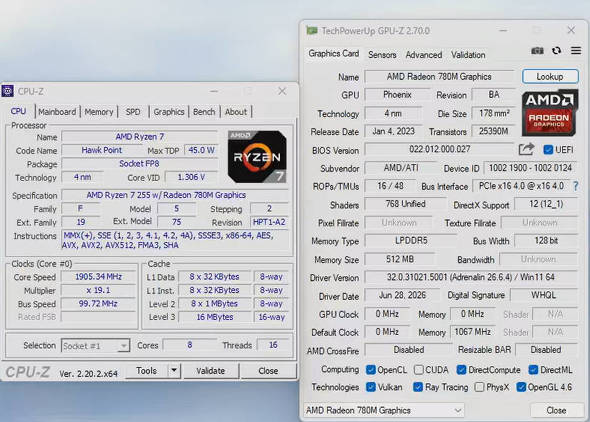The width and height of the screenshot is (590, 422).
Task: Click the Close button in CPU-Z
Action: click(x=268, y=371)
